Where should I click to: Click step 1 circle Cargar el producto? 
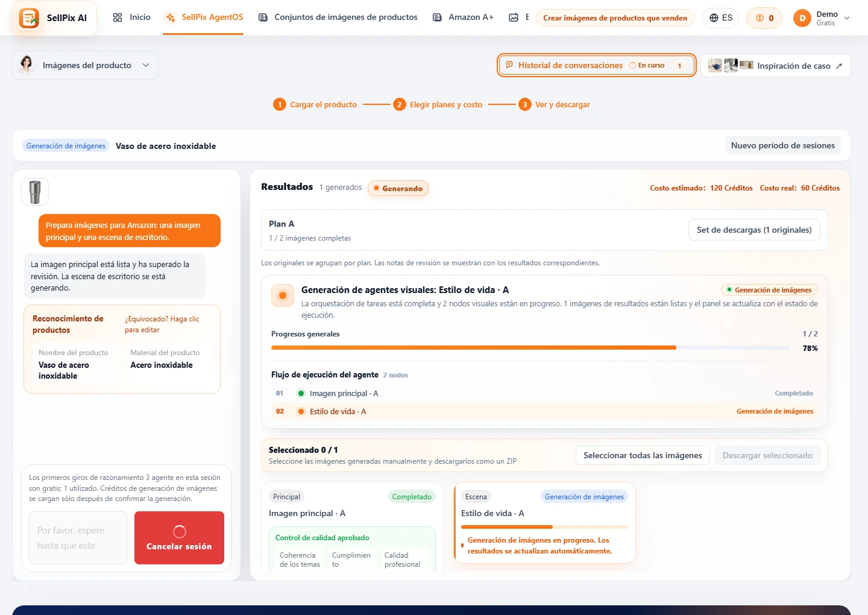coord(280,104)
